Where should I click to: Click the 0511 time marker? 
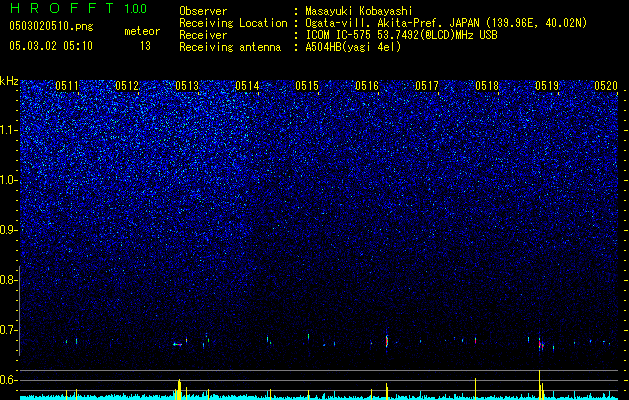[x=67, y=86]
